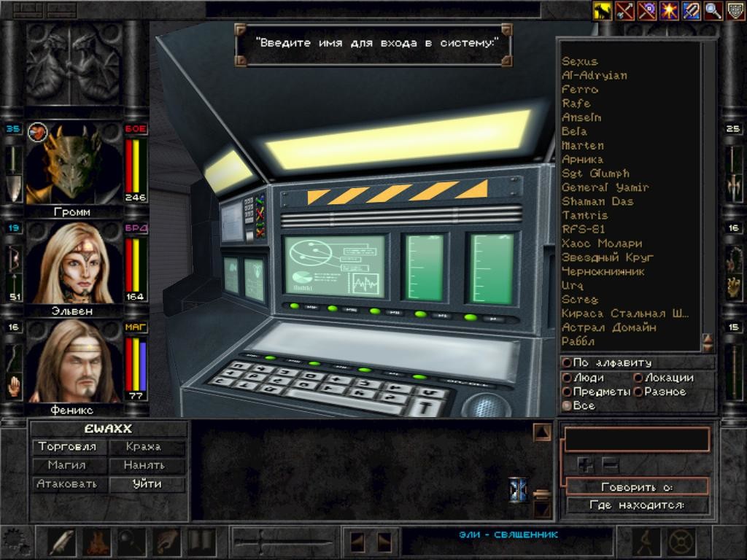Click the keyword text input field

[x=637, y=439]
